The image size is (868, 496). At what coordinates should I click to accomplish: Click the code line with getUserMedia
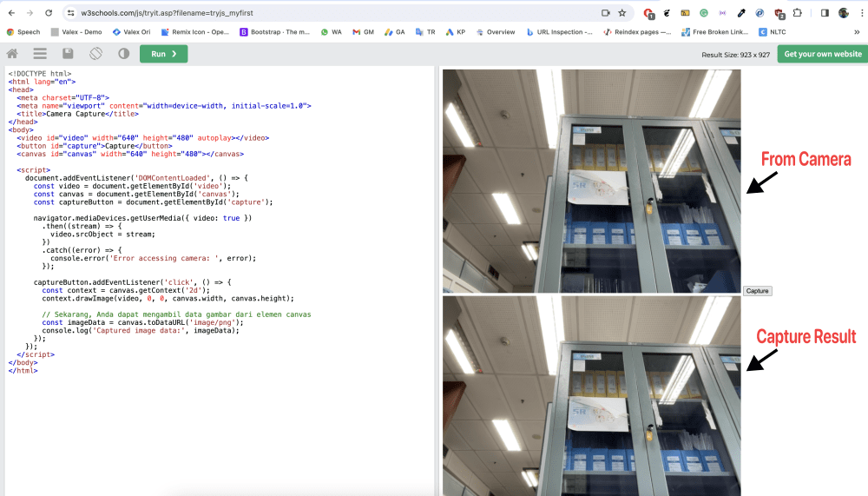142,218
